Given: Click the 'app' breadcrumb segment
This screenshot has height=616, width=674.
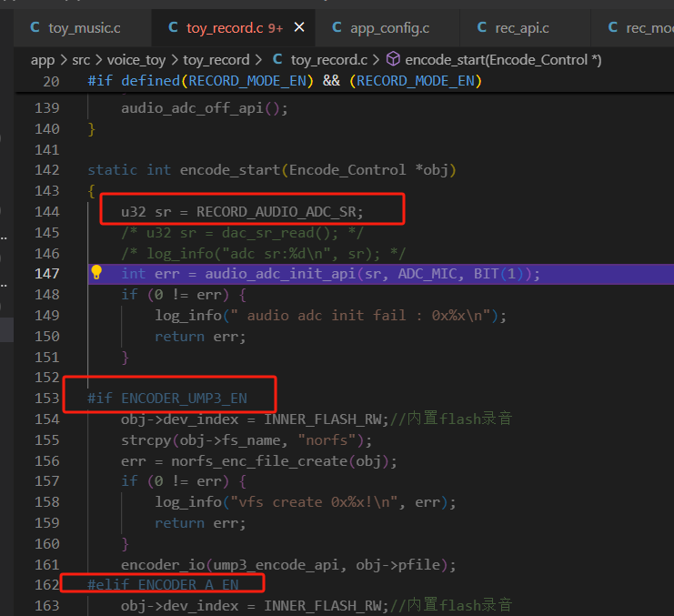Looking at the screenshot, I should point(43,60).
